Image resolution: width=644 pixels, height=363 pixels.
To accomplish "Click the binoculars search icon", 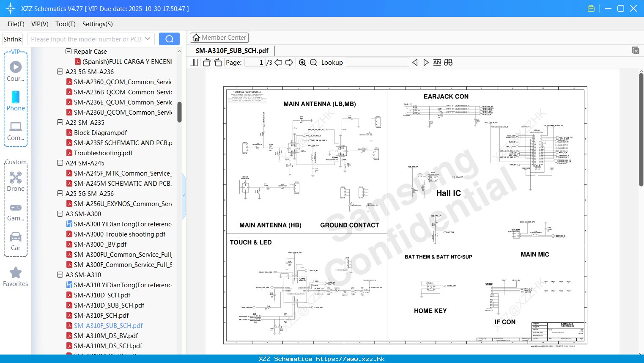I will (448, 62).
